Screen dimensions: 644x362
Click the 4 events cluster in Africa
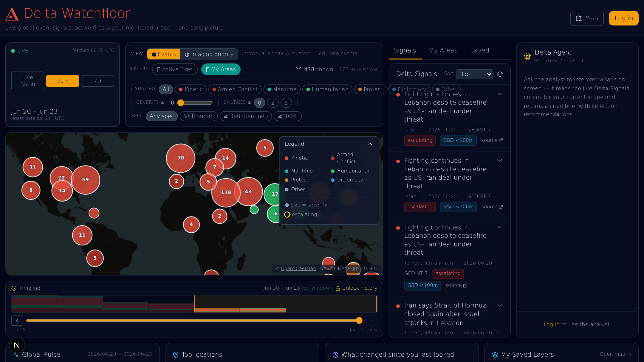pyautogui.click(x=191, y=224)
